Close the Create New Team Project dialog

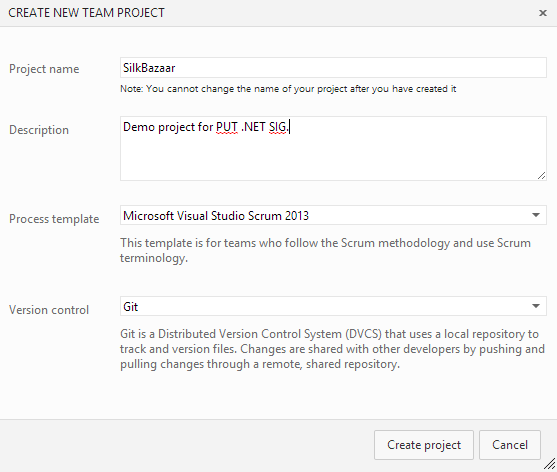click(542, 13)
